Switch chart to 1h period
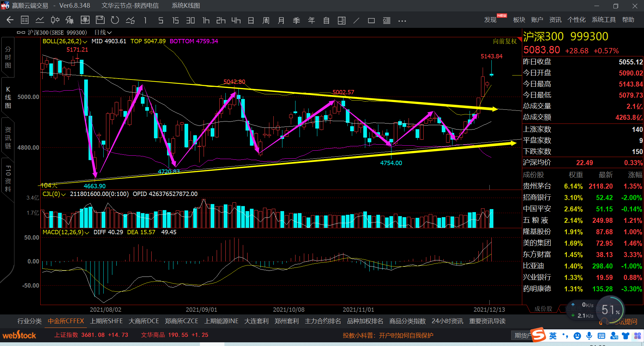Screen dimensions: 644x346 tap(206, 20)
